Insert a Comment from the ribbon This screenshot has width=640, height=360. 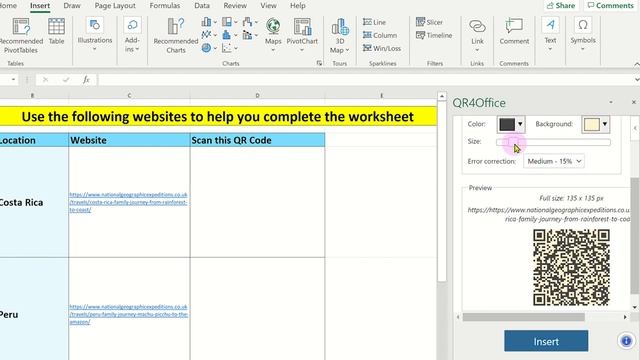click(514, 32)
